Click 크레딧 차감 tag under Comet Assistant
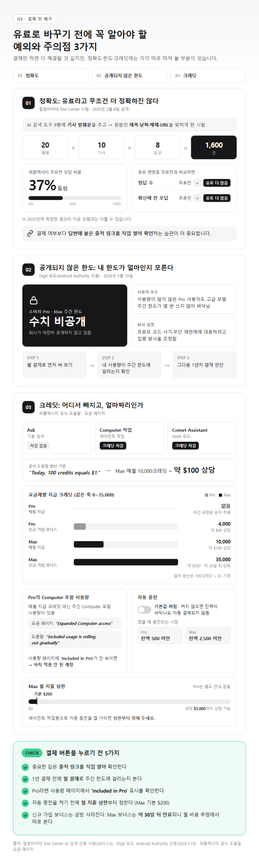The width and height of the screenshot is (259, 868). point(185,446)
